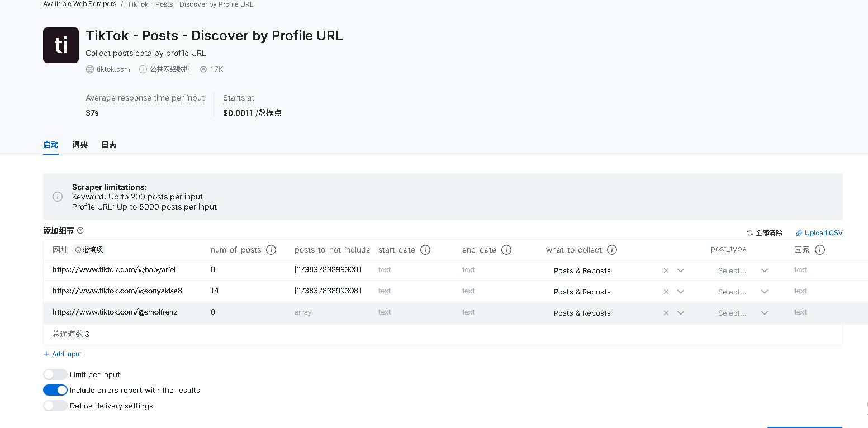This screenshot has height=428, width=868.
Task: Open post_type Select dropdown in smolfrenz row
Action: [x=743, y=313]
